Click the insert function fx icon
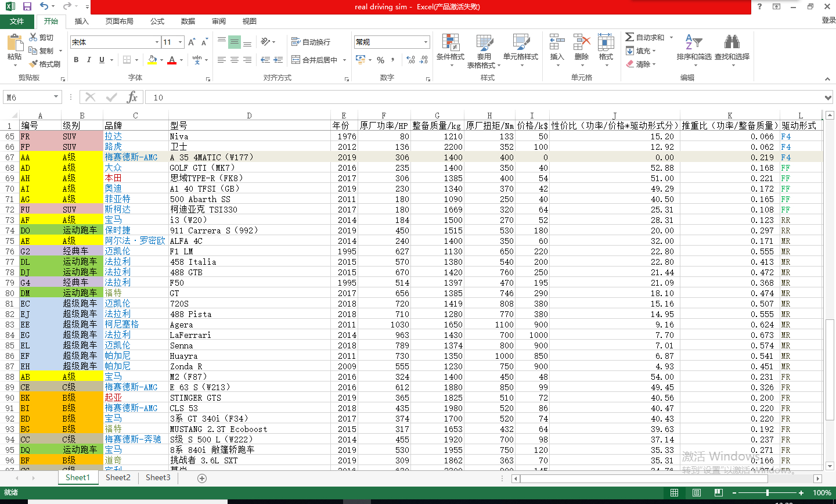 (132, 98)
